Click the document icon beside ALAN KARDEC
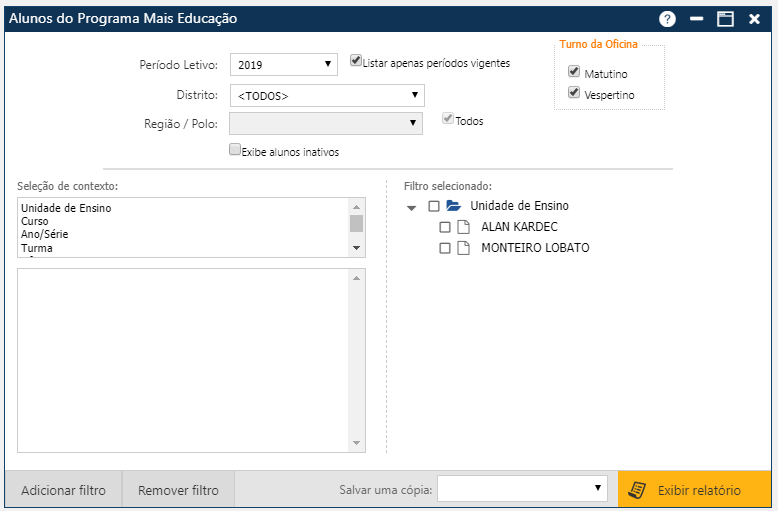The image size is (778, 511). 463,227
